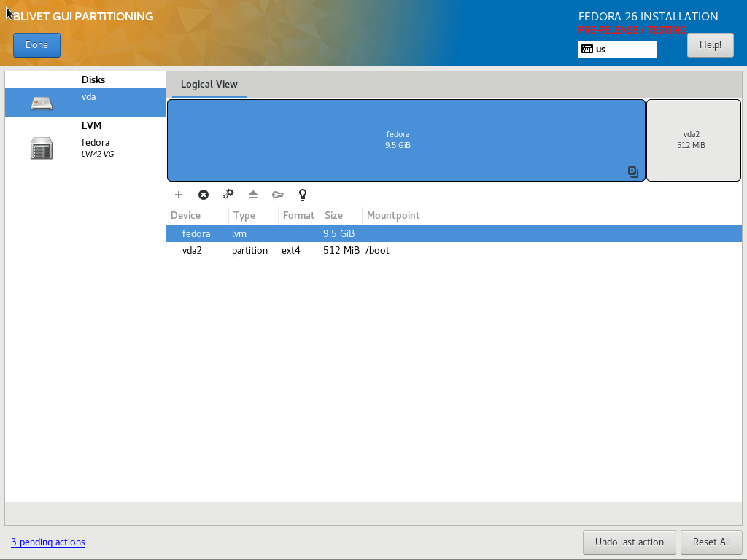The height and width of the screenshot is (560, 747).
Task: Select the vda2 partition table row
Action: pyautogui.click(x=454, y=251)
